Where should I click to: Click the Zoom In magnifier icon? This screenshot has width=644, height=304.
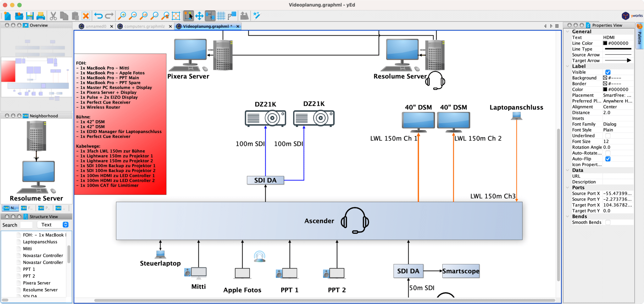122,16
